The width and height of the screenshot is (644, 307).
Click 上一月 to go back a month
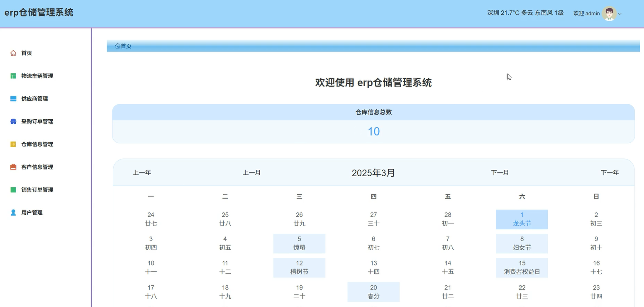252,172
